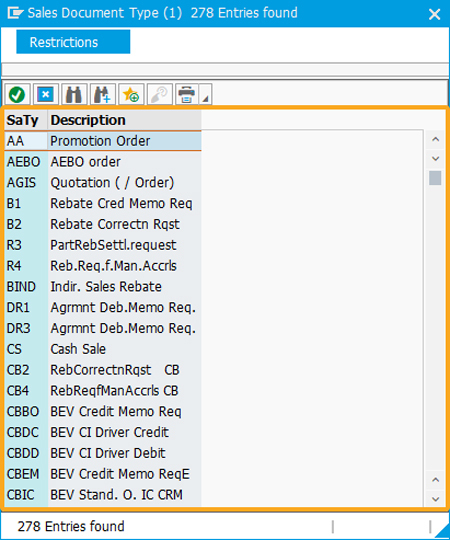
Task: Pick the BEV CI Driver Credit row
Action: 103,432
